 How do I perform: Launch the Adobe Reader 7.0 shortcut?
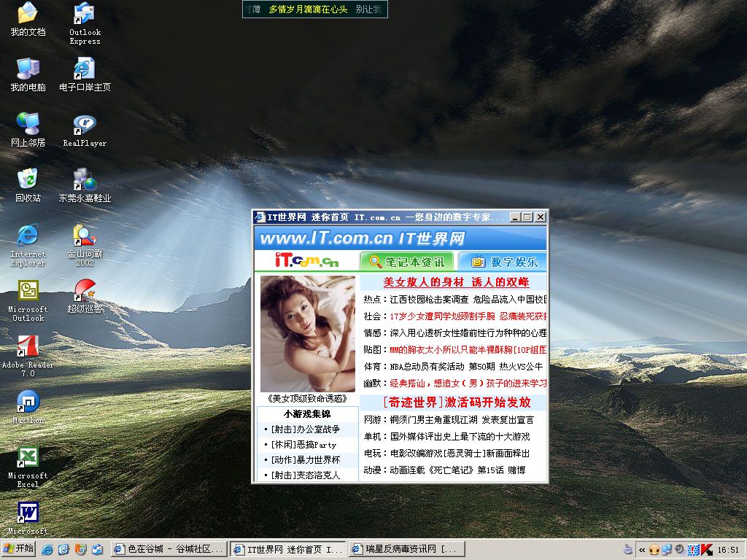28,356
